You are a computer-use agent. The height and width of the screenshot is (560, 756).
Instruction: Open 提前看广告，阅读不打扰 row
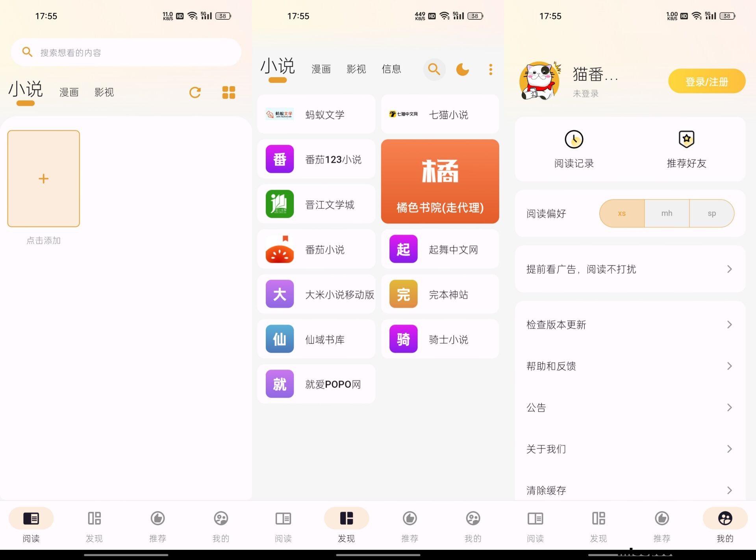(630, 269)
